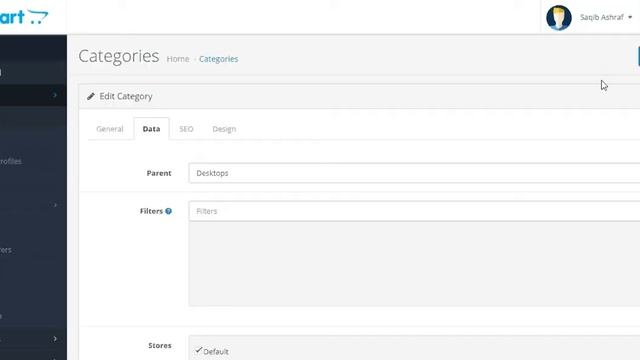Viewport: 640px width, 360px height.
Task: Click the Edit Category pencil icon
Action: tap(91, 96)
